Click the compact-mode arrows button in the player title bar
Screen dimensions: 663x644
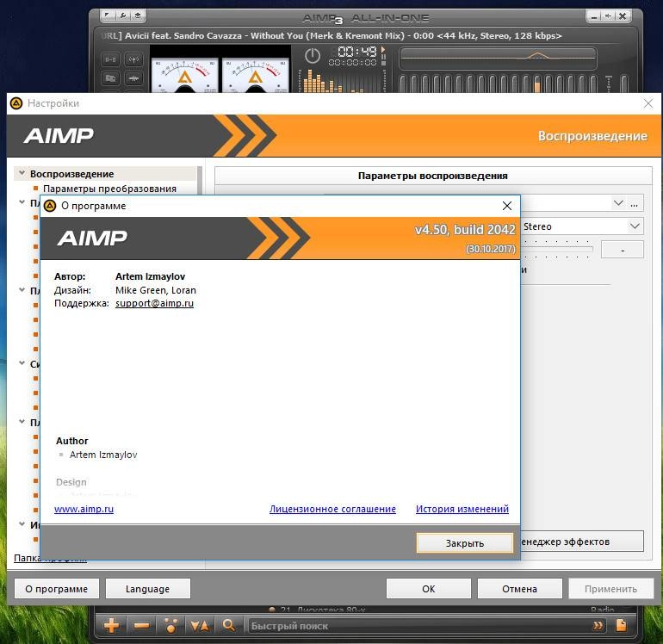(x=608, y=16)
